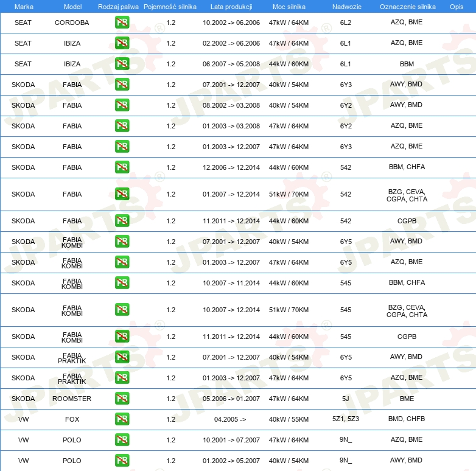Screen dimensions: 476x471
Task: Select the fuel icon in the ROOMSTER row
Action: pyautogui.click(x=122, y=398)
